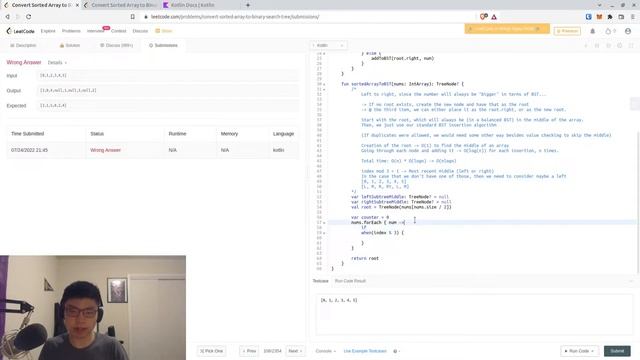Viewport: 640px width, 360px height.
Task: Click the 'return root' line in editor
Action: [365, 258]
